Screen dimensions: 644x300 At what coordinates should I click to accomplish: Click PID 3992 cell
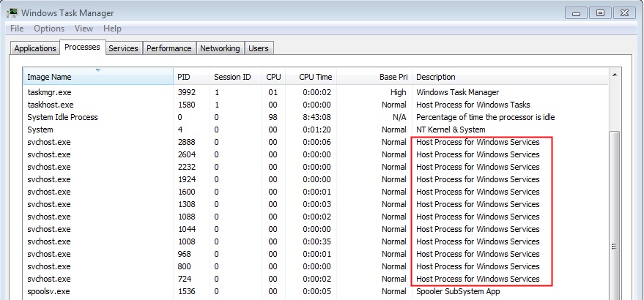(186, 92)
